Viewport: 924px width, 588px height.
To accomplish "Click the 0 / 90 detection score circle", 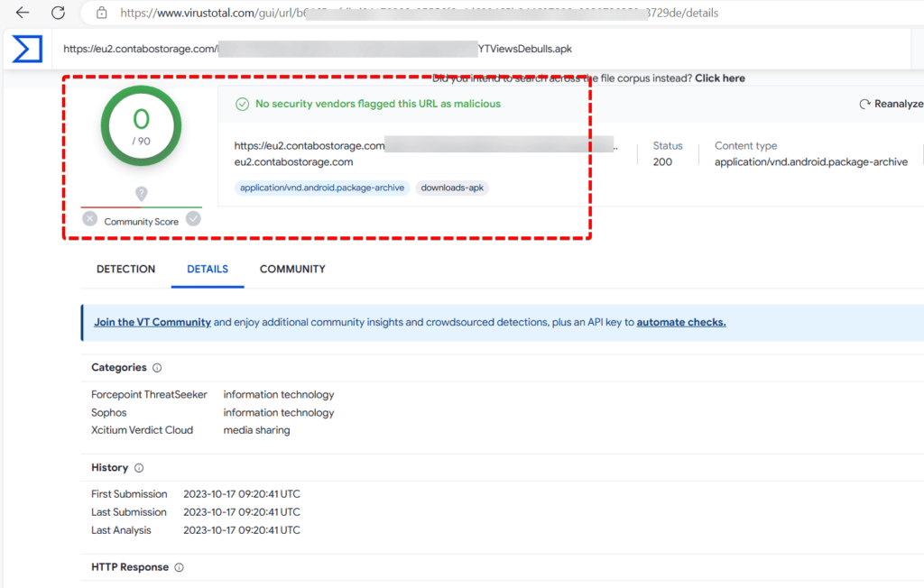I will click(x=142, y=125).
